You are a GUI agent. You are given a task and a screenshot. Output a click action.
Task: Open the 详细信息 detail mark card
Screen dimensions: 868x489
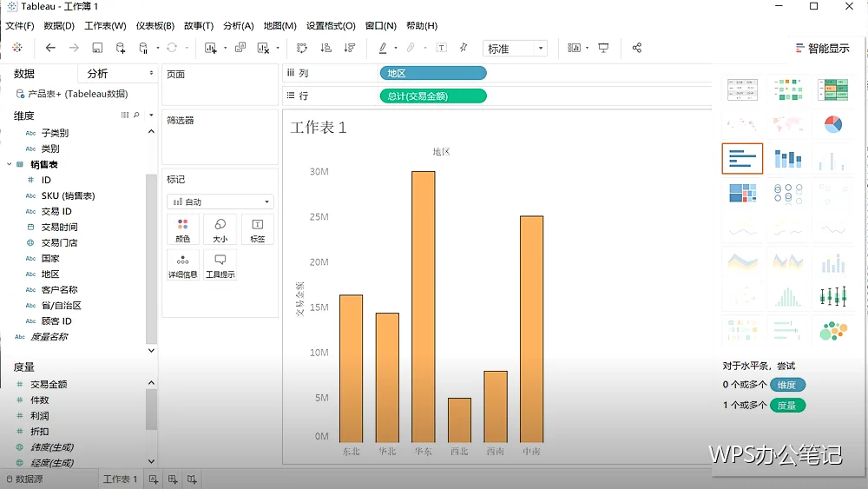click(182, 265)
